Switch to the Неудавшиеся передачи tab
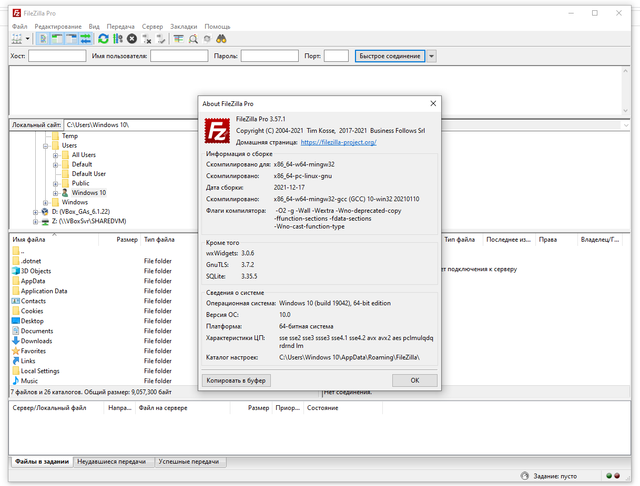 pos(111,462)
